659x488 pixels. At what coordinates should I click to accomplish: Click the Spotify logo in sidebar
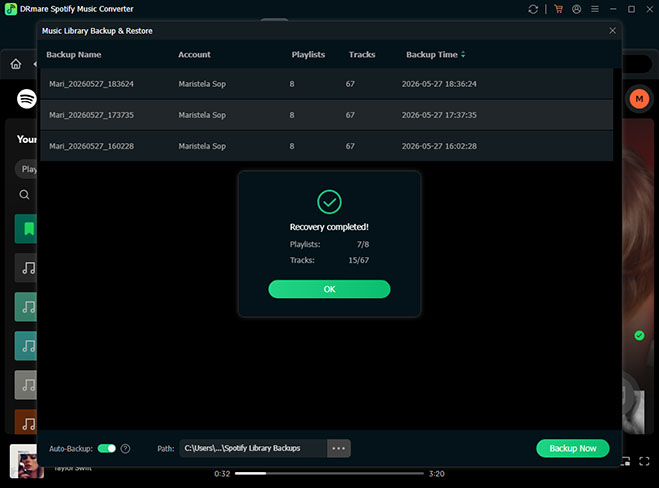[x=26, y=99]
